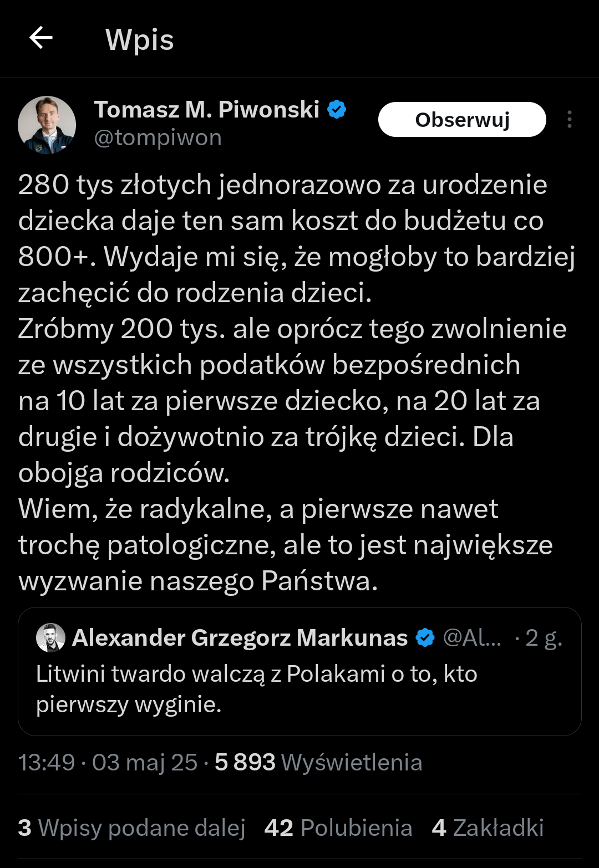Open the 4 Zakładki count
Viewport: 599px width, 868px height.
click(x=488, y=828)
